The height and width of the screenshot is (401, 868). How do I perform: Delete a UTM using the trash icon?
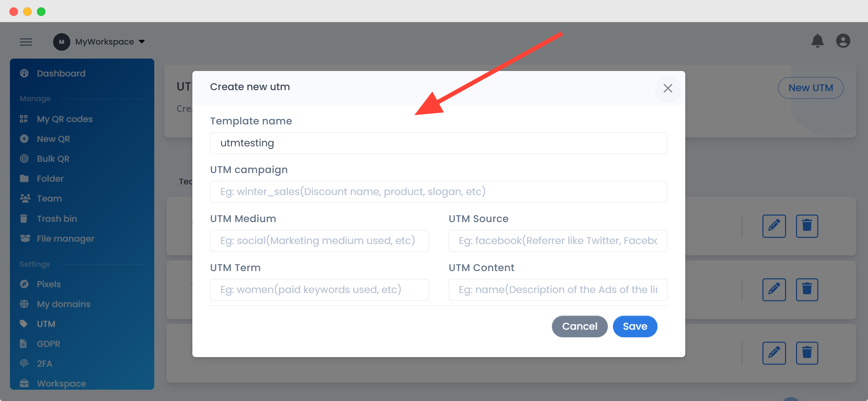[x=807, y=226]
